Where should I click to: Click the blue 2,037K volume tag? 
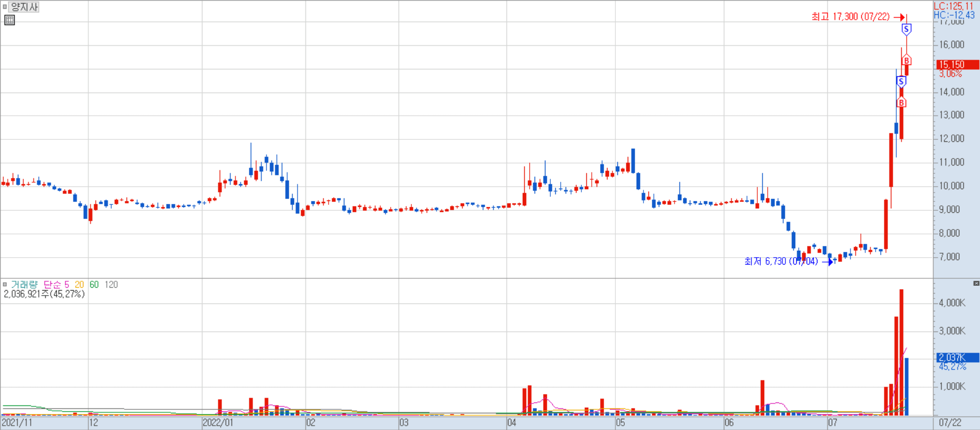point(957,358)
